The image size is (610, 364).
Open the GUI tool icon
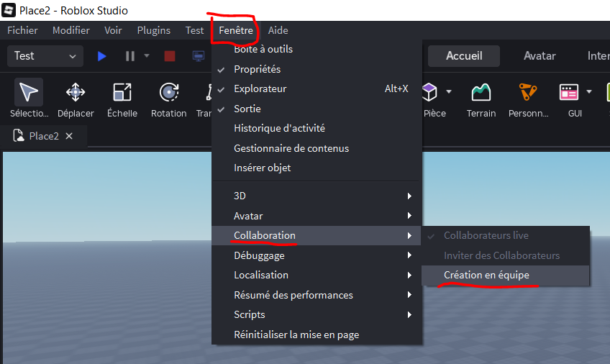coord(569,93)
